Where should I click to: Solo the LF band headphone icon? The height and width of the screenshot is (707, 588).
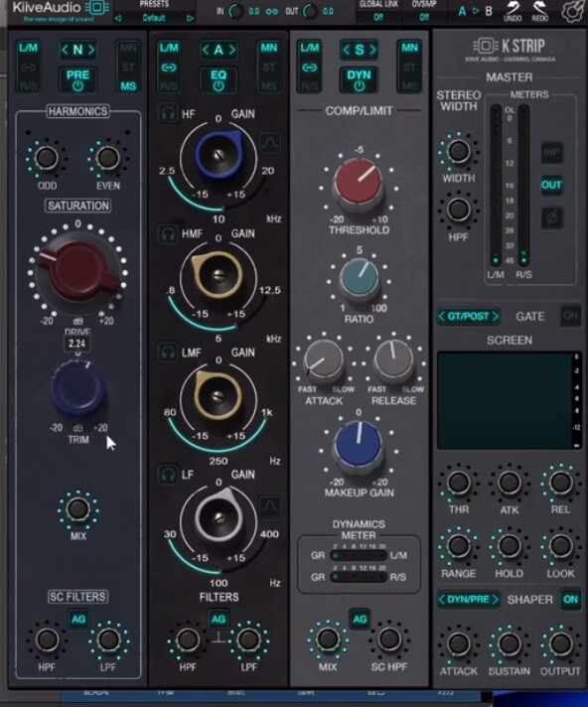point(168,475)
